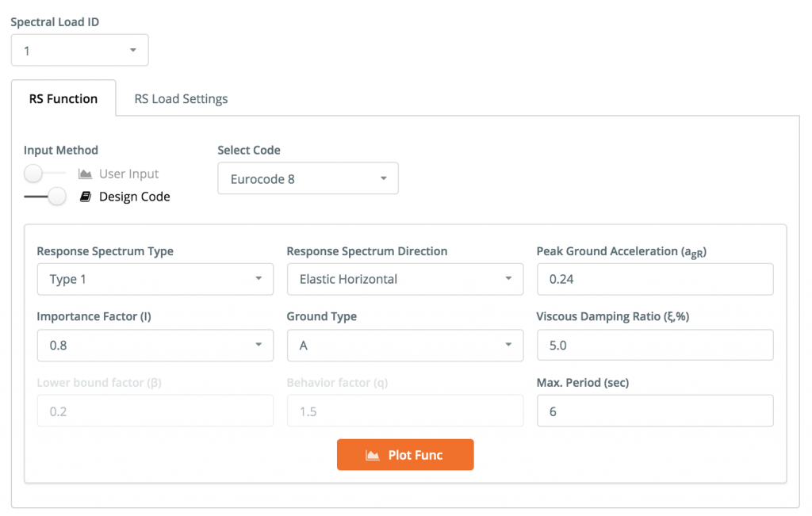Open the Select Code dropdown showing Eurocode 8

click(x=308, y=178)
